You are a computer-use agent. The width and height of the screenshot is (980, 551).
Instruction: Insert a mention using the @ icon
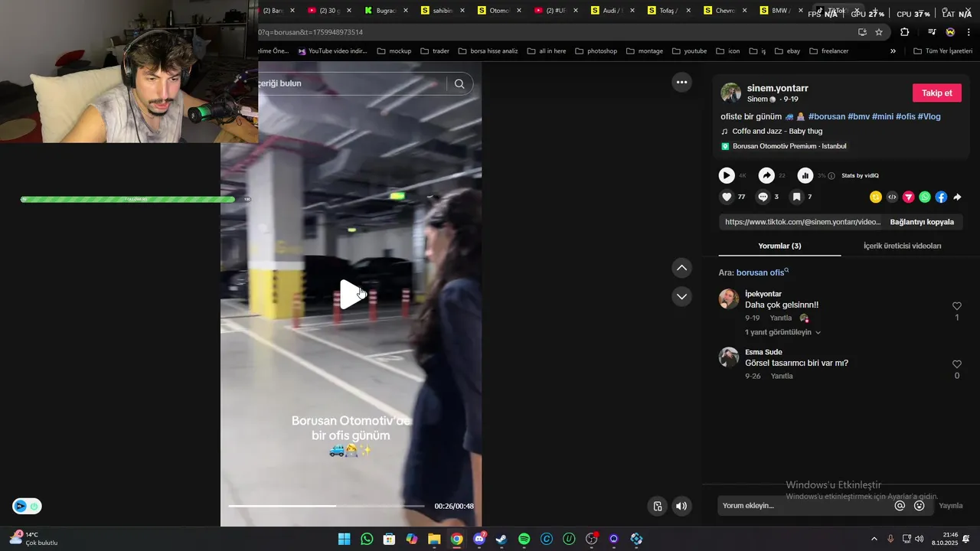900,506
